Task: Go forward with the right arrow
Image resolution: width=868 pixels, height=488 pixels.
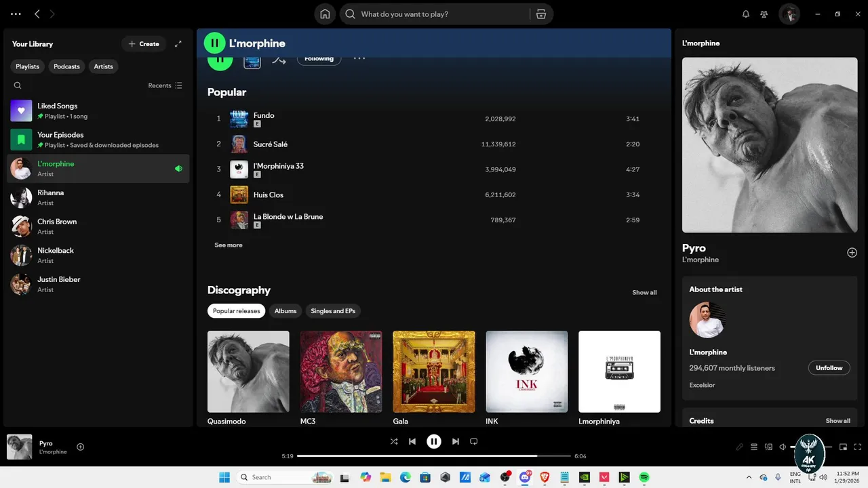Action: [x=52, y=14]
